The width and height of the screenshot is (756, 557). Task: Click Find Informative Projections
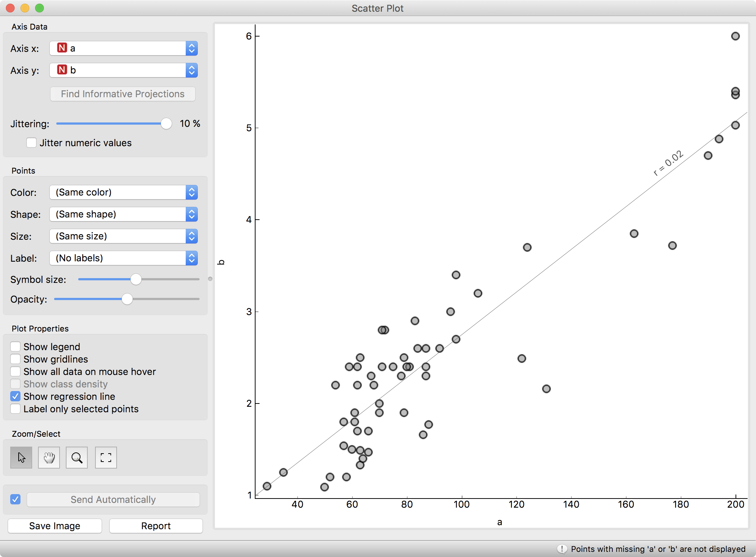pyautogui.click(x=123, y=94)
